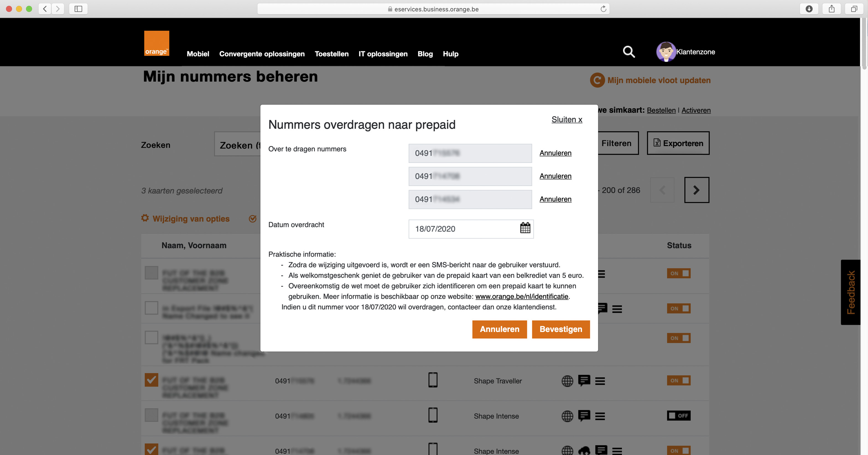Image resolution: width=868 pixels, height=455 pixels.
Task: Open the search magnifier
Action: (628, 52)
